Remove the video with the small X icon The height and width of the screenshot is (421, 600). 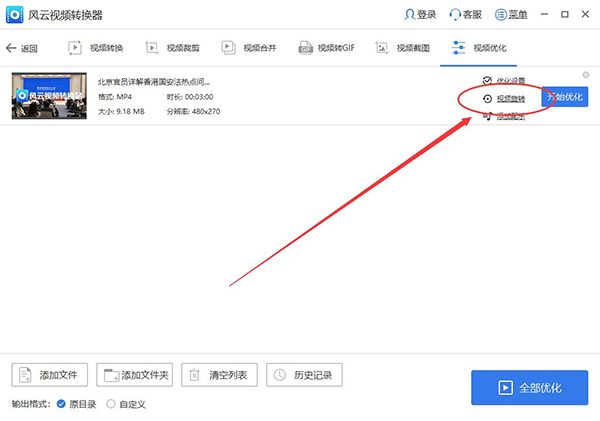(586, 75)
